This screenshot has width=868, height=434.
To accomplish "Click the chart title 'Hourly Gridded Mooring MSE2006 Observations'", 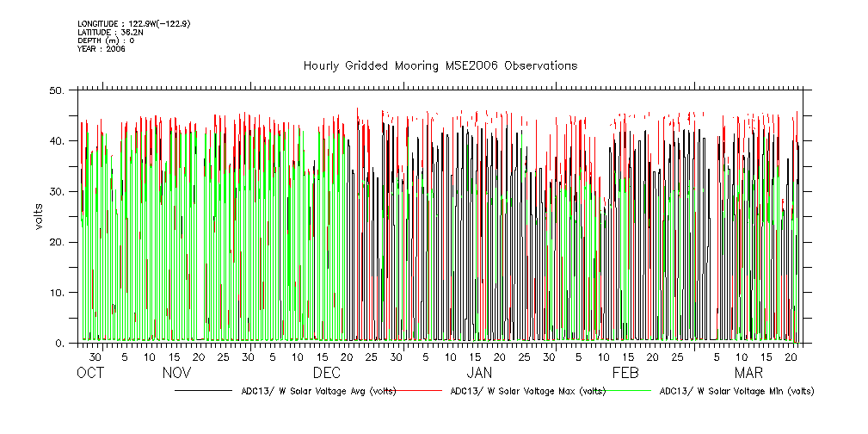I will 440,66.
